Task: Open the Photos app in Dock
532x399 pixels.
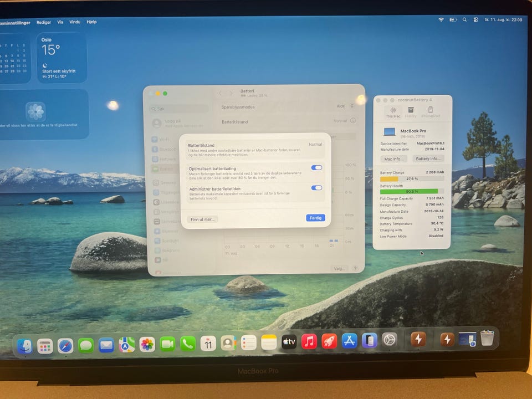Action: (147, 344)
